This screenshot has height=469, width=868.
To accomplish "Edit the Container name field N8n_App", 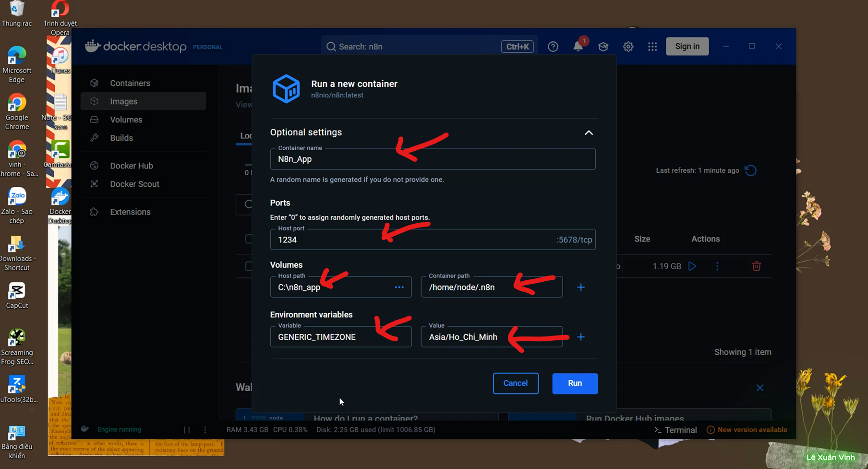I will (433, 159).
